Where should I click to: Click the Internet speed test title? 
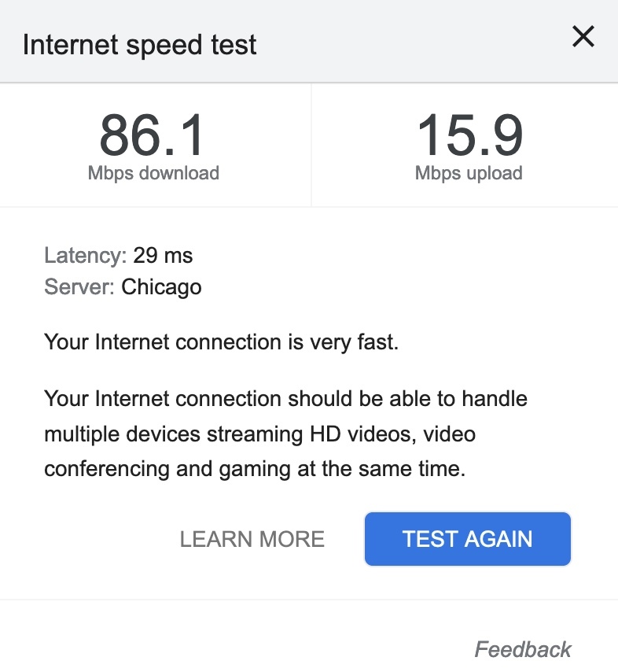pyautogui.click(x=140, y=45)
